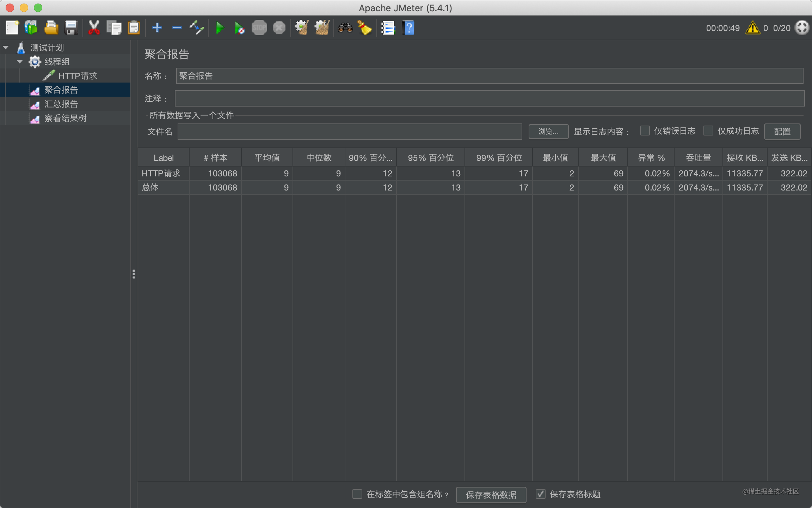Click the yellow warning triangle log icon
This screenshot has height=508, width=812.
point(752,28)
